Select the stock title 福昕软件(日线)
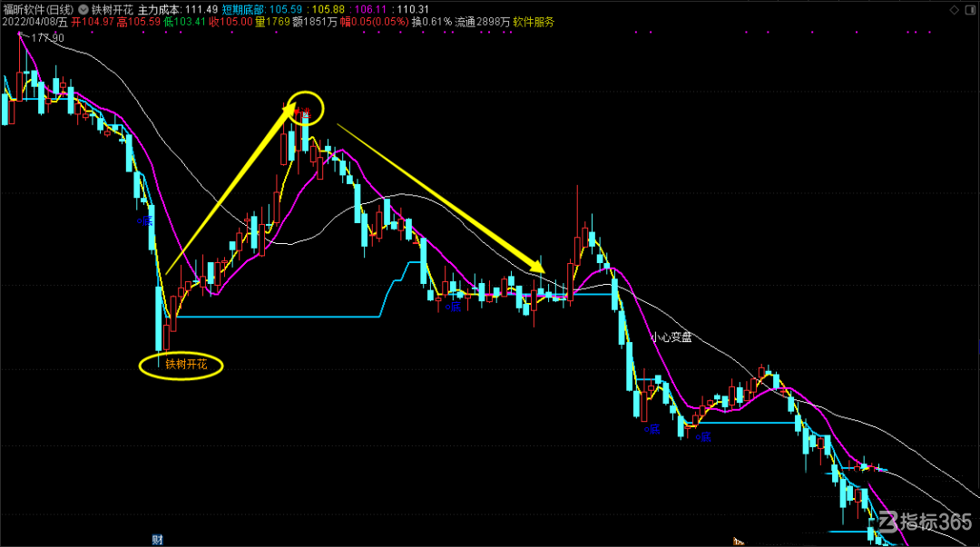Screen dimensions: 980x547 pos(38,10)
